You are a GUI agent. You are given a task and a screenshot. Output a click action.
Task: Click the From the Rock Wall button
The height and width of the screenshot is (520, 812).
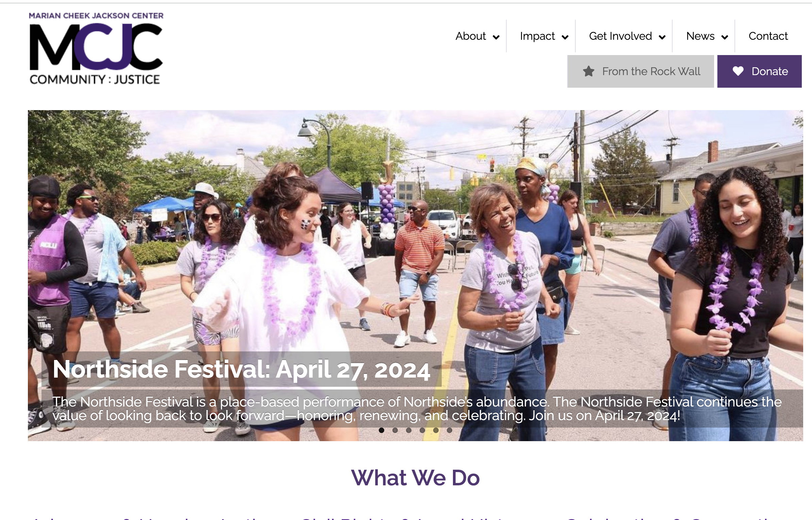click(x=641, y=71)
